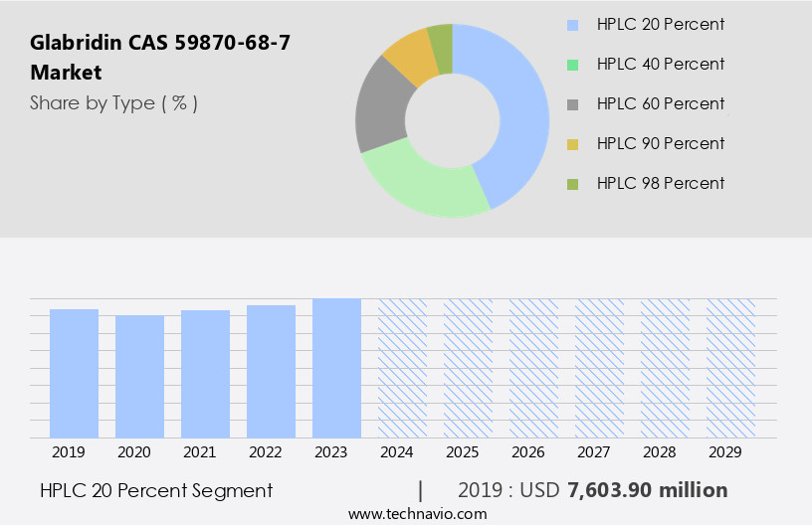Click the olive HPLC 98 Percent legend swatch
The image size is (812, 525).
pos(572,184)
